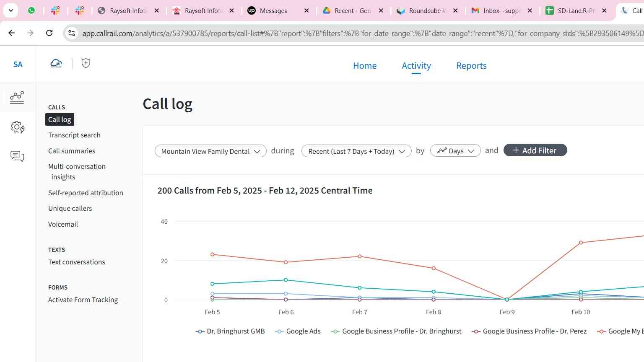
Task: Open the chat messages icon in sidebar
Action: click(x=17, y=156)
